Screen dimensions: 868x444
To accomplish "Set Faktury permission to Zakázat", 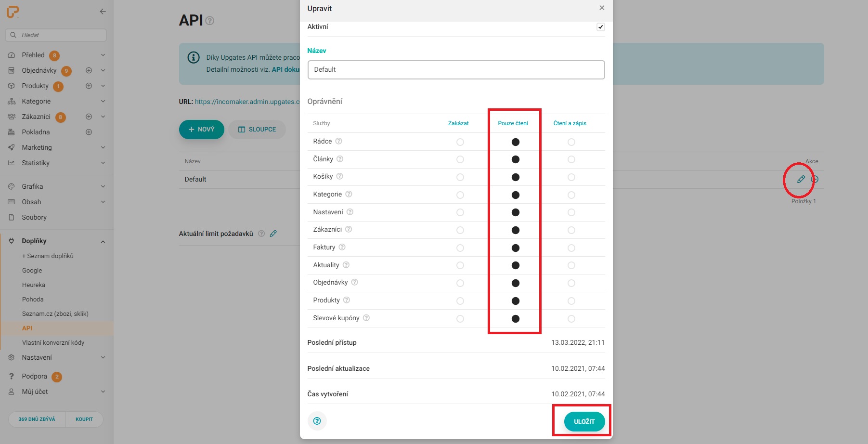I will 460,248.
